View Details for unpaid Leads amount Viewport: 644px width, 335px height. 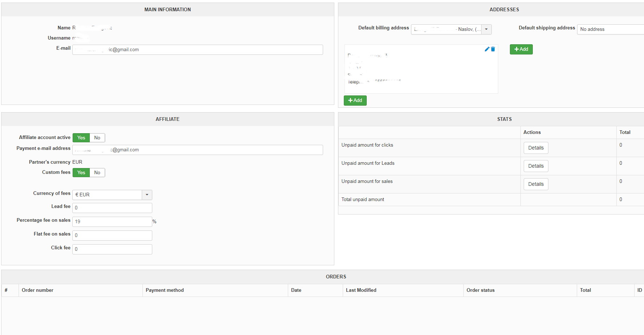click(536, 166)
